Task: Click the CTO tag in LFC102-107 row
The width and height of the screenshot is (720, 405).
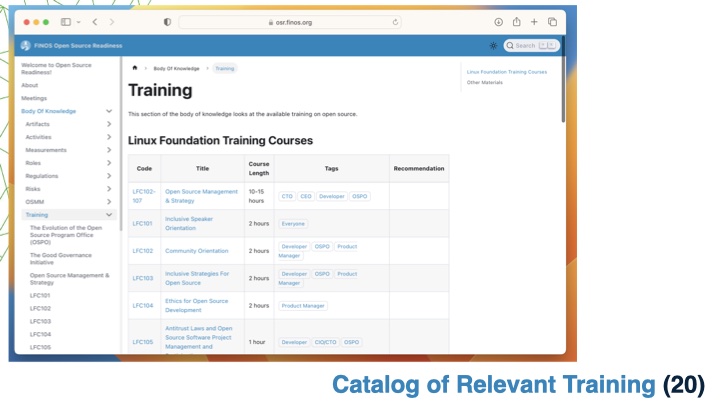Action: click(287, 196)
